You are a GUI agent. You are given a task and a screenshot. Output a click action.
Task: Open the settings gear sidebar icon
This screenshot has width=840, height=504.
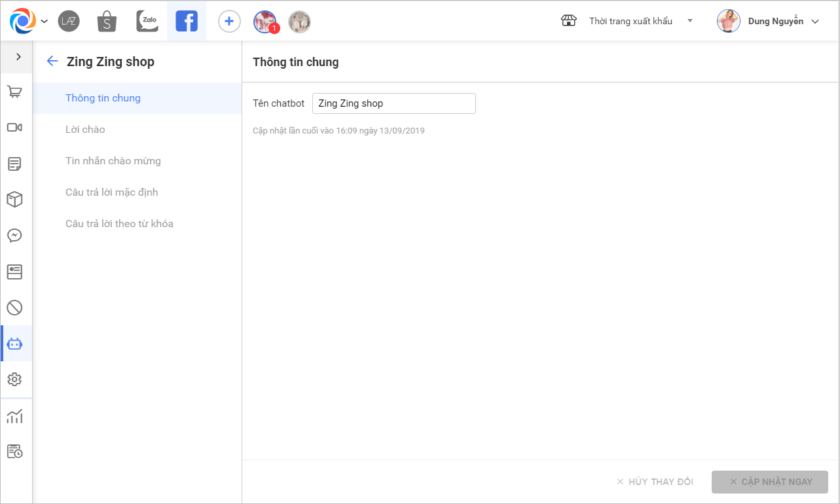click(x=15, y=379)
